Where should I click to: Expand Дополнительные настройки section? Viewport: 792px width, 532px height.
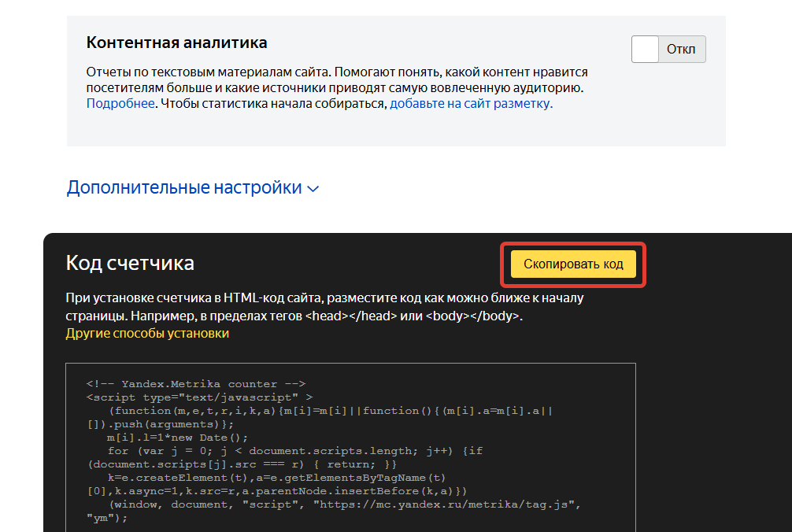pyautogui.click(x=192, y=188)
